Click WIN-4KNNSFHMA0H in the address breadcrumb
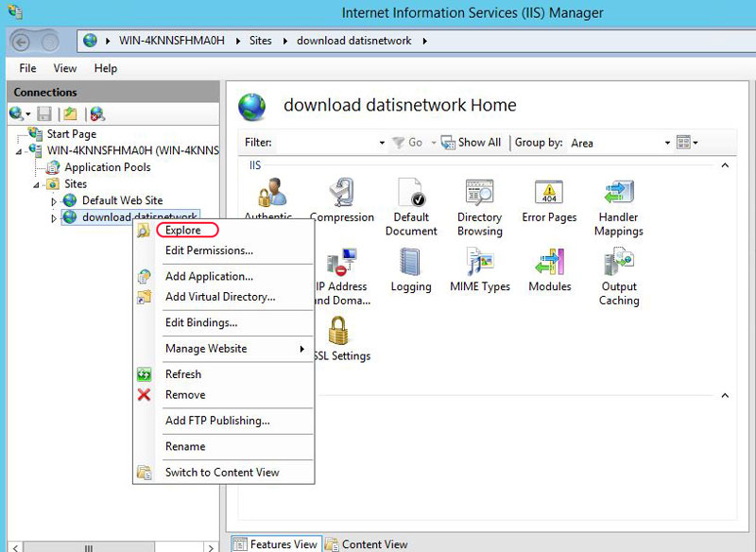 [172, 41]
